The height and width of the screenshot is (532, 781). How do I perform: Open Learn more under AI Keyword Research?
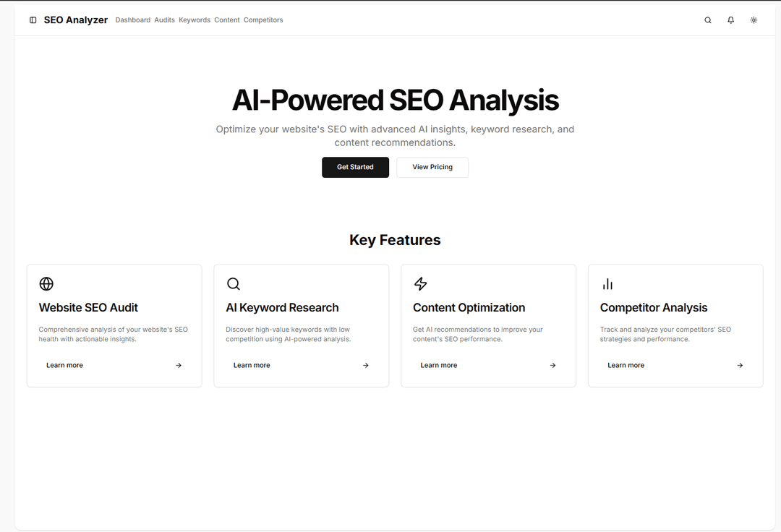[252, 365]
